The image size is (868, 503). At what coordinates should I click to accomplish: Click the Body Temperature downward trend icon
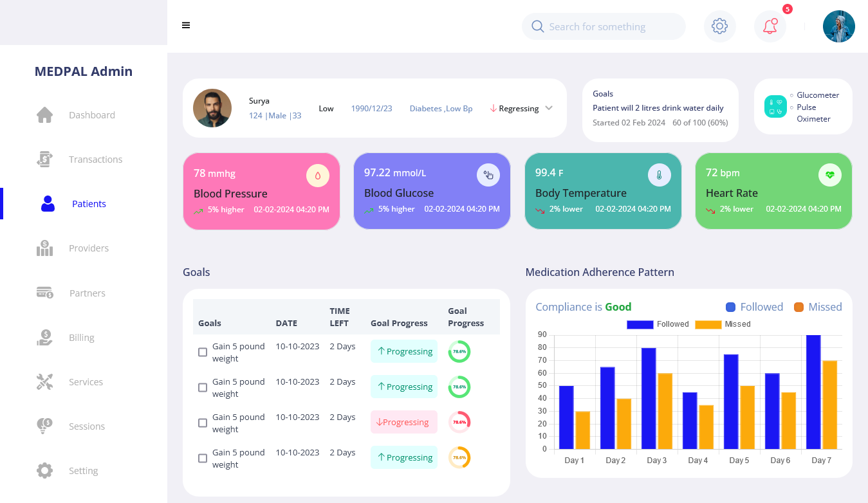540,210
